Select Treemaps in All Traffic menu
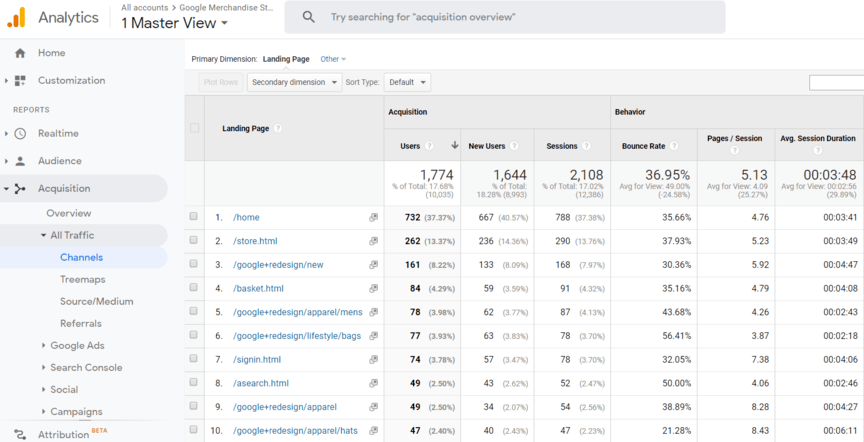Screen dimensions: 864x442 (x=82, y=280)
